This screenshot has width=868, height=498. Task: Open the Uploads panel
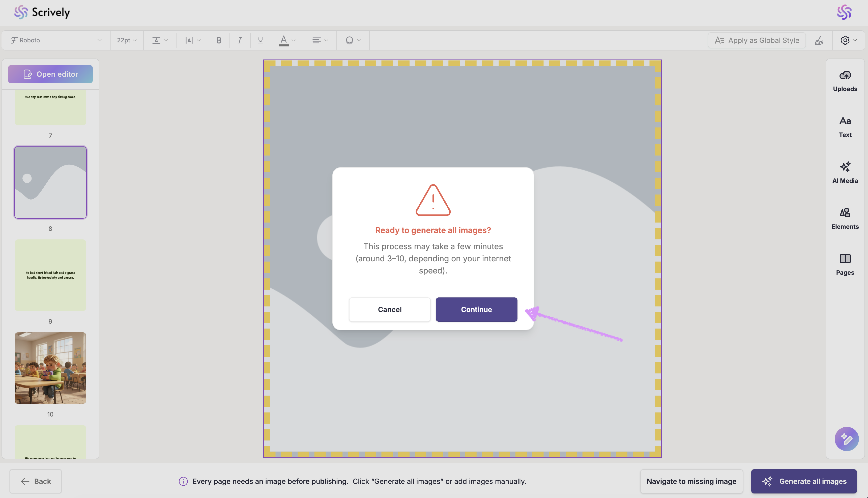[845, 81]
